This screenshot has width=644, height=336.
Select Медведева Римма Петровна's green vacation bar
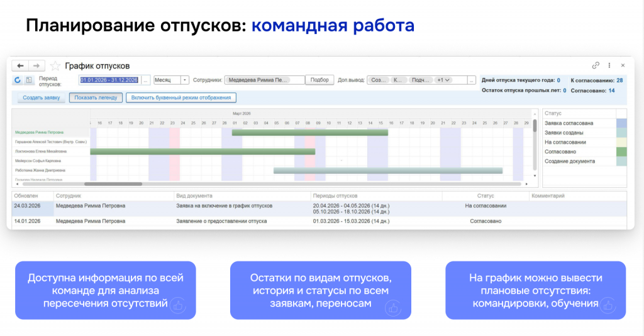point(309,133)
